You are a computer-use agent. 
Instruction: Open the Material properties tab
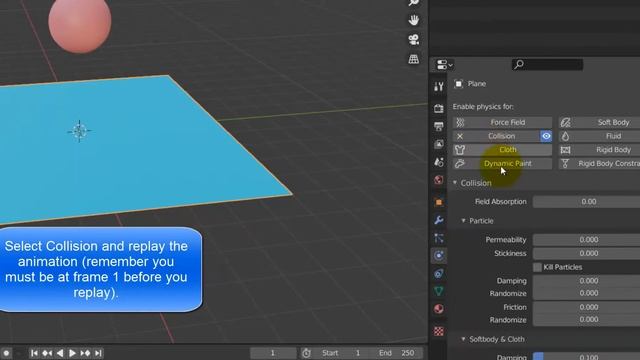439,309
